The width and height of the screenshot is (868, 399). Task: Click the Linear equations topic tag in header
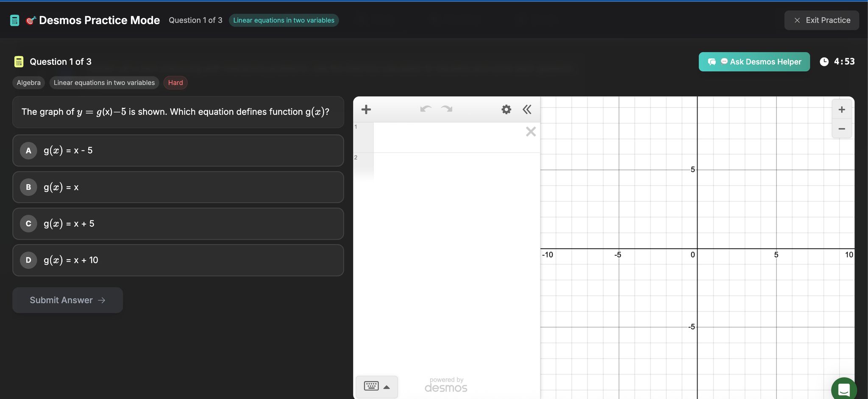tap(284, 20)
